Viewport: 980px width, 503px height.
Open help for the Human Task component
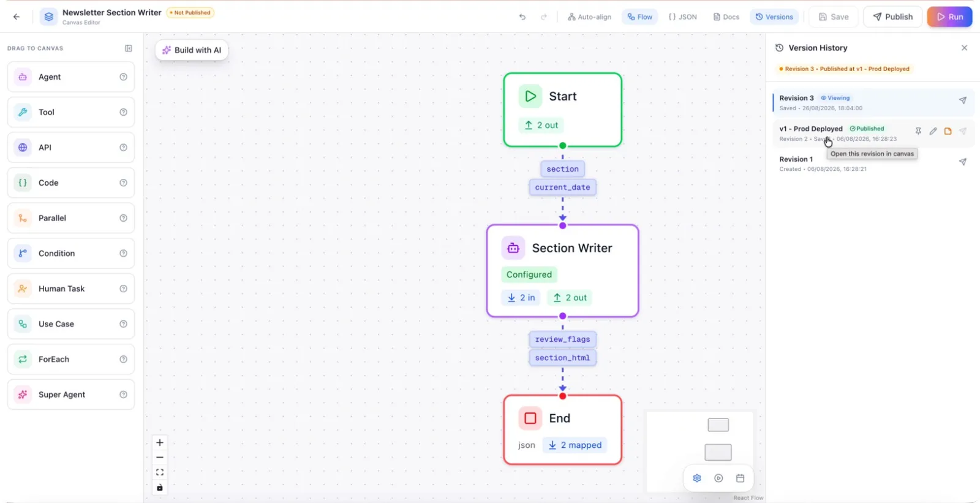click(x=123, y=289)
